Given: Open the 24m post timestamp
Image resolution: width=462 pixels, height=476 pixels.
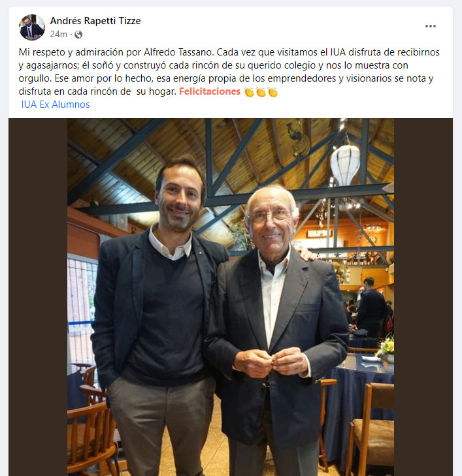Looking at the screenshot, I should coord(59,35).
